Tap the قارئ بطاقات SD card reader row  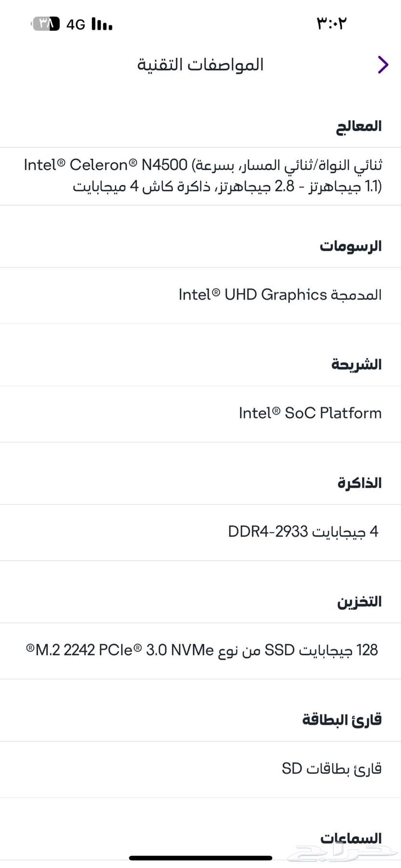tap(332, 769)
